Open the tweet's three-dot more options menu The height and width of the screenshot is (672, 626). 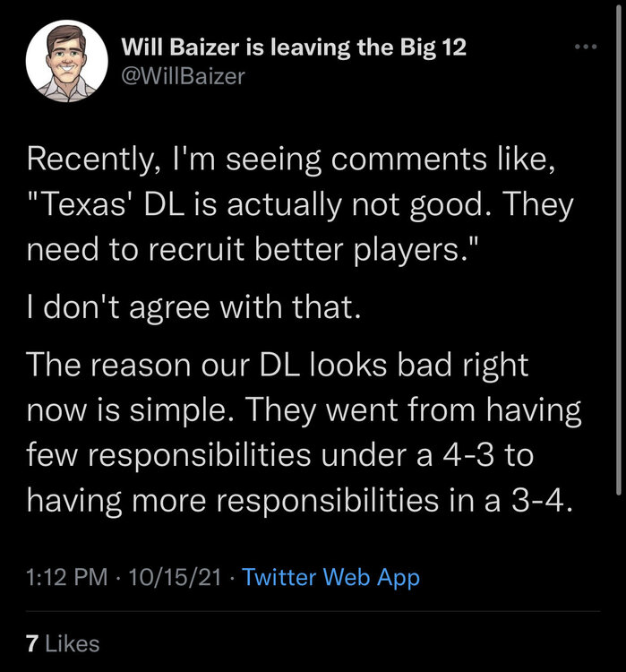[x=586, y=47]
